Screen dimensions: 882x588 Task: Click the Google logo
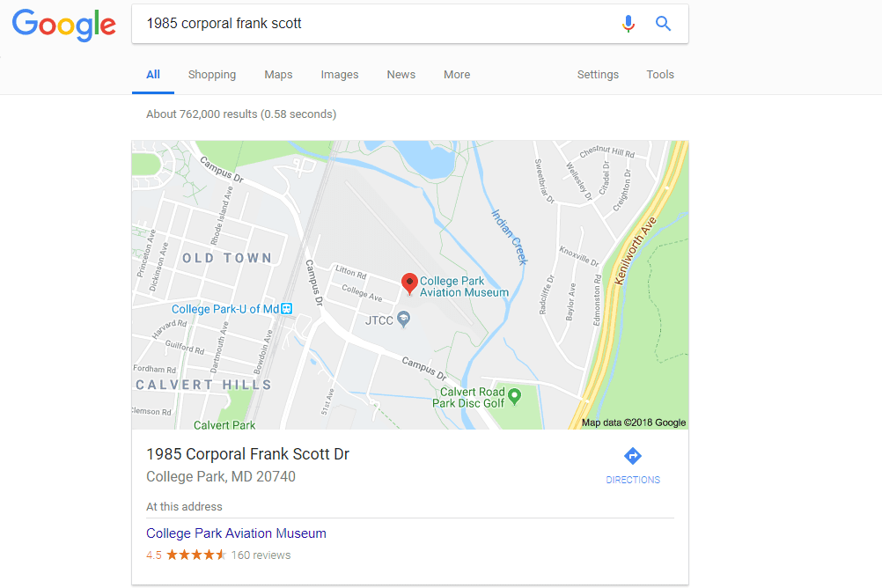click(64, 26)
